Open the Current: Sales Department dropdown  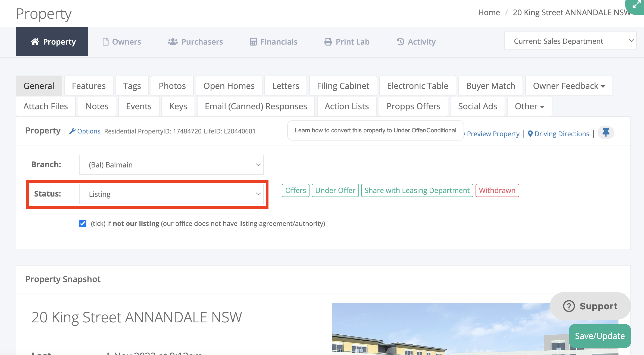point(570,41)
